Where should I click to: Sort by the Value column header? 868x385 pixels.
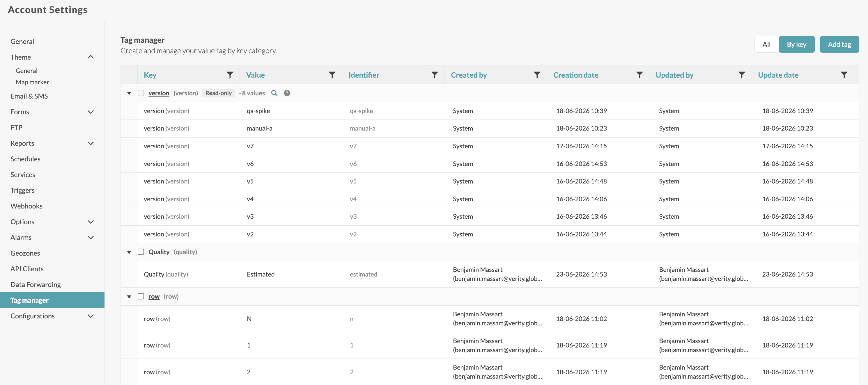click(x=255, y=75)
